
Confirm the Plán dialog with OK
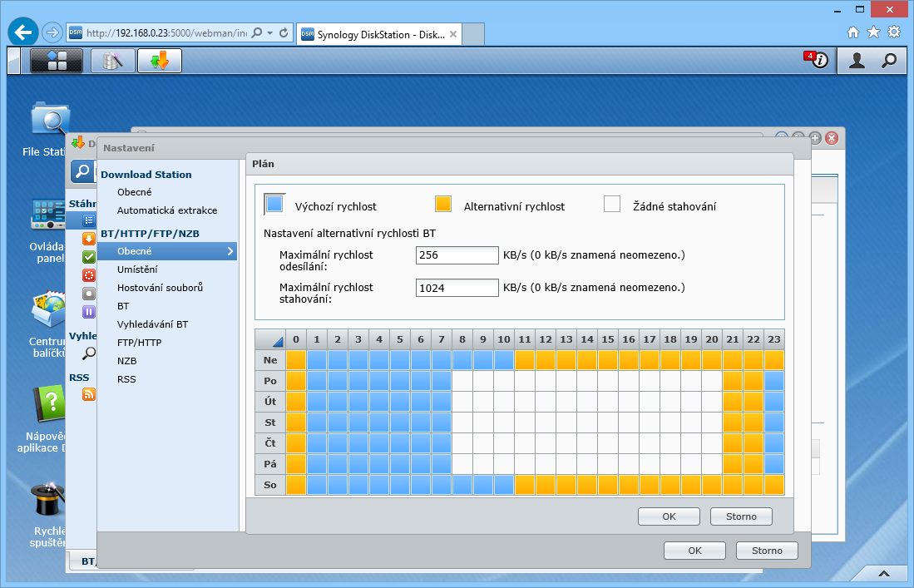point(669,516)
